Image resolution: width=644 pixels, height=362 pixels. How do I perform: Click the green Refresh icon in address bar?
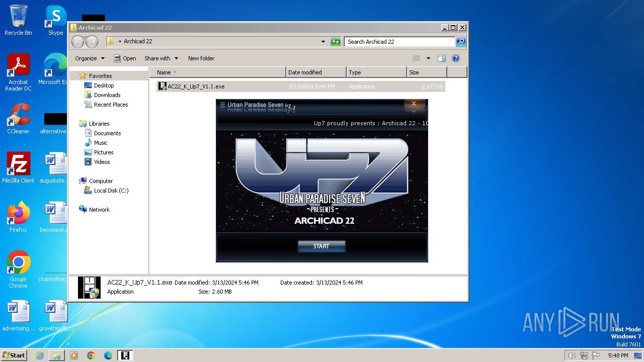click(x=336, y=42)
